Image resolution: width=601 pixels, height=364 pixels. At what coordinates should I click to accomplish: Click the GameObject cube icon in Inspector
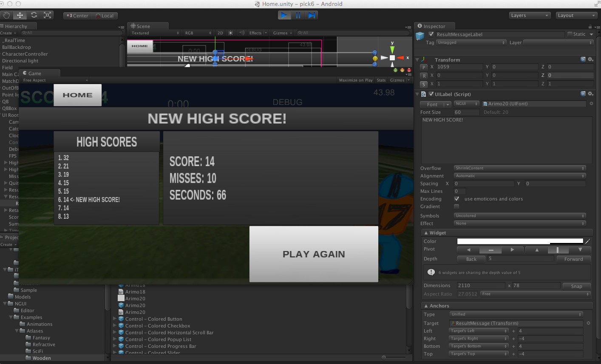pos(420,36)
